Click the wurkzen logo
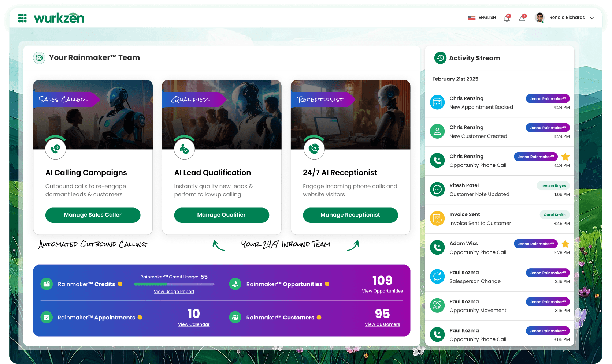Image resolution: width=612 pixels, height=364 pixels. [59, 18]
